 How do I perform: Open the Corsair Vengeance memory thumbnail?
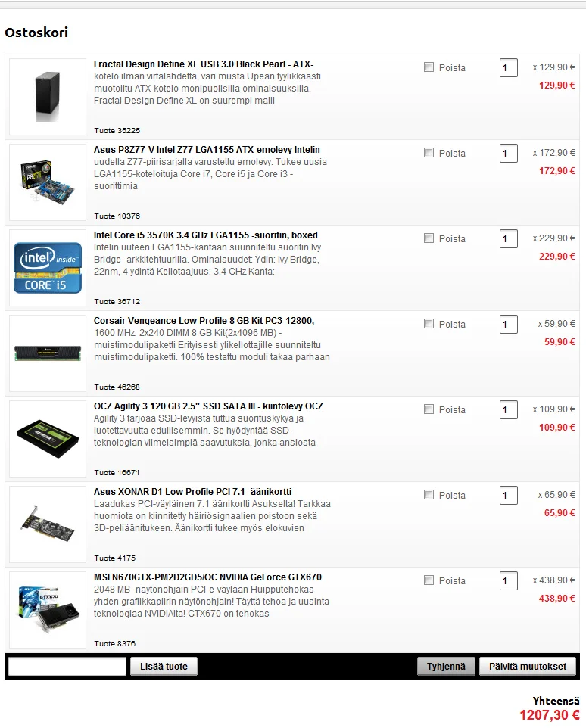pyautogui.click(x=48, y=353)
